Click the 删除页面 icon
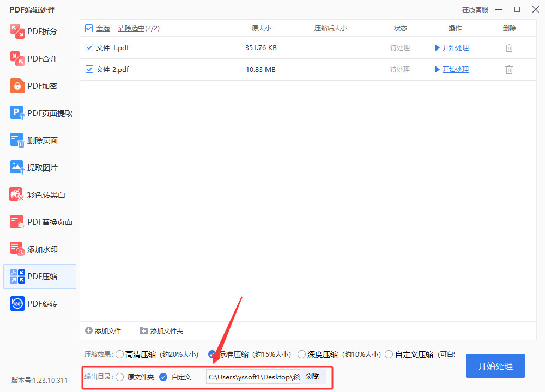 click(x=17, y=140)
